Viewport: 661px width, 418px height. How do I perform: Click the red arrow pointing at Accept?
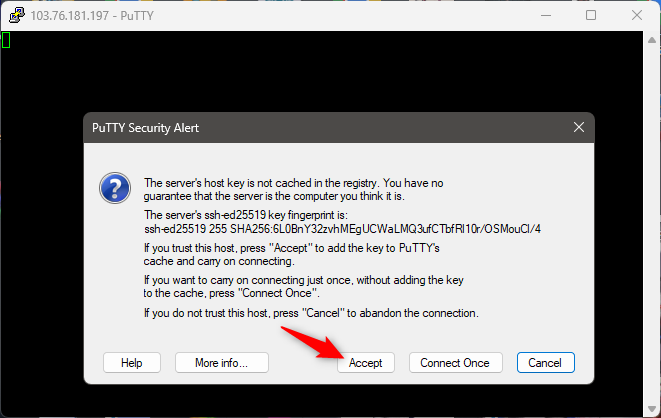tap(313, 343)
